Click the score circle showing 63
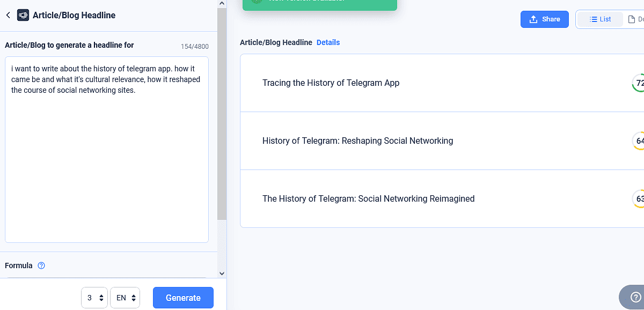This screenshot has width=644, height=310. [x=639, y=199]
